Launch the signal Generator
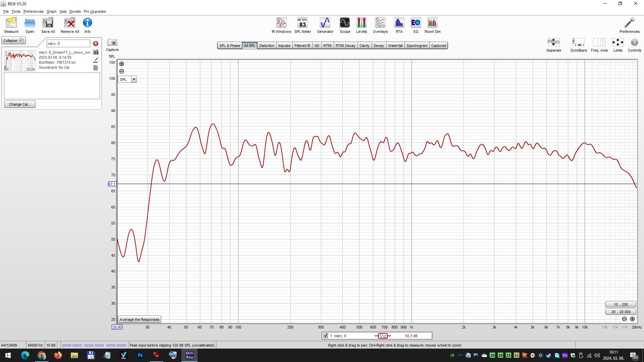Viewport: 644px width, 362px height. [325, 25]
